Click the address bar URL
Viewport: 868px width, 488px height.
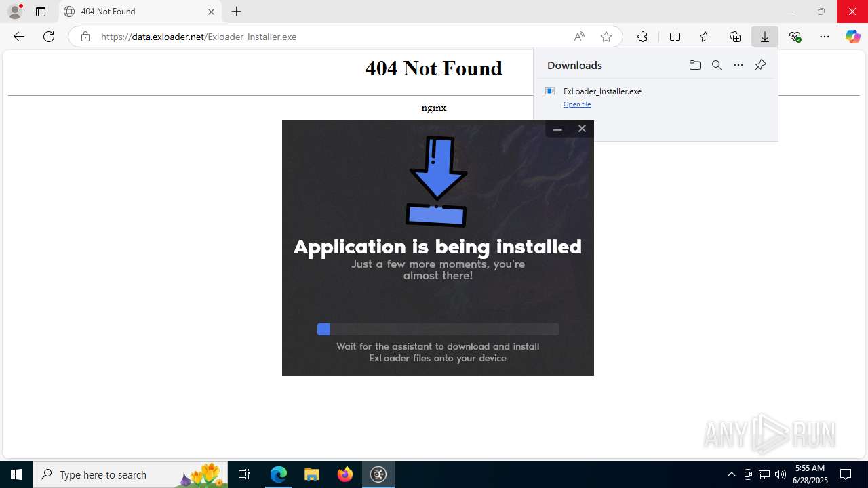[198, 37]
